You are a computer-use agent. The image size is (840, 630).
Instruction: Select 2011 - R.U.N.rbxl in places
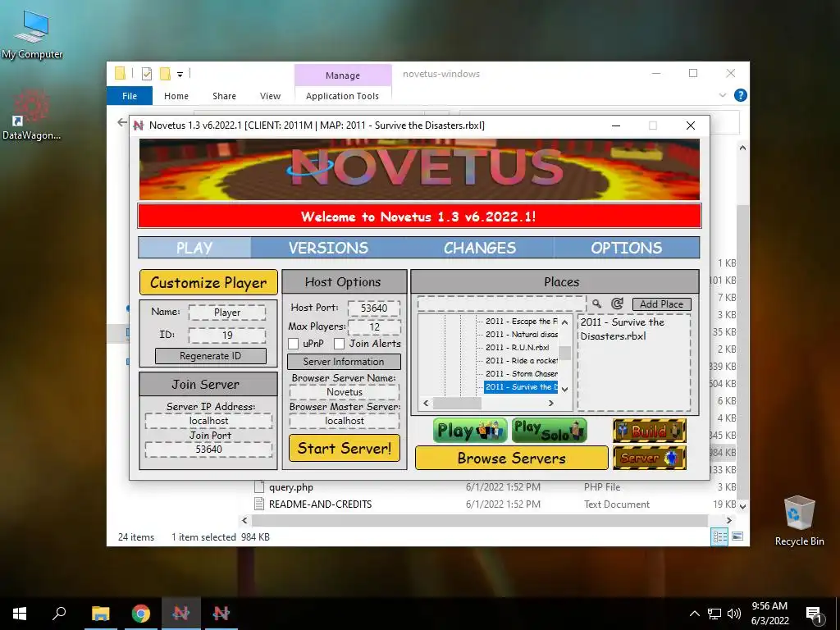pyautogui.click(x=517, y=347)
